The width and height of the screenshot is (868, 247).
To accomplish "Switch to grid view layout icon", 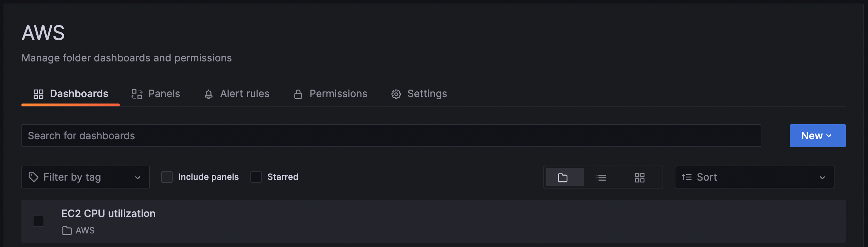I will pos(639,177).
